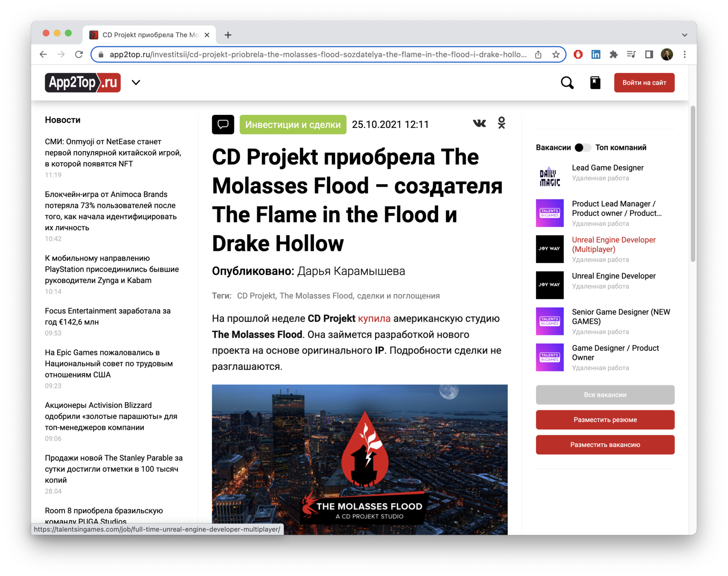Toggle Вакансии / Топ компаний switch
Viewport: 728px width, 576px height.
[x=582, y=148]
